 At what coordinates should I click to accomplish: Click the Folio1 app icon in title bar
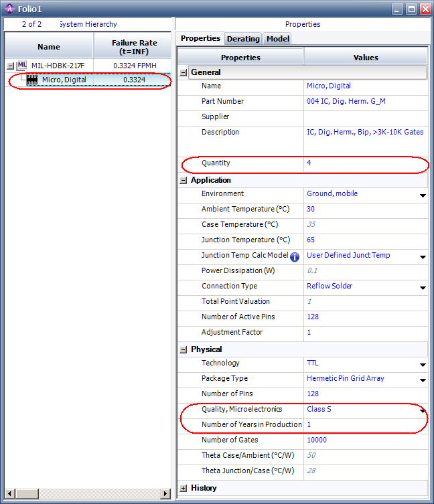[x=9, y=9]
